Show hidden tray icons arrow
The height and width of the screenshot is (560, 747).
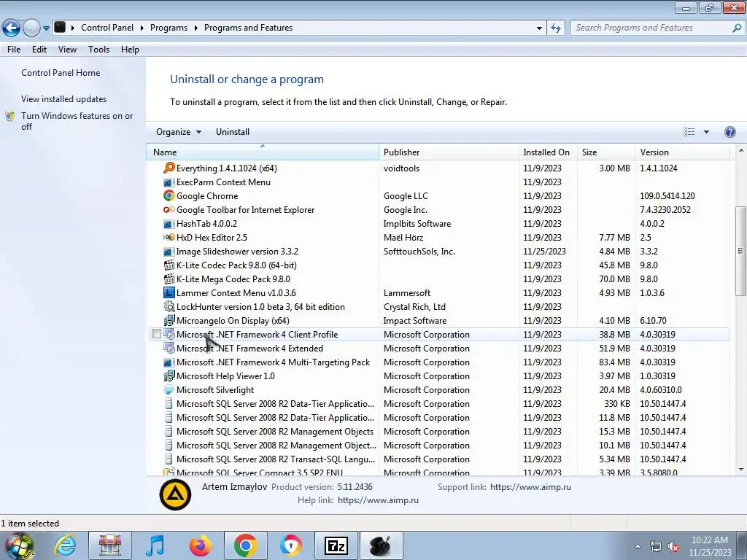(x=638, y=546)
